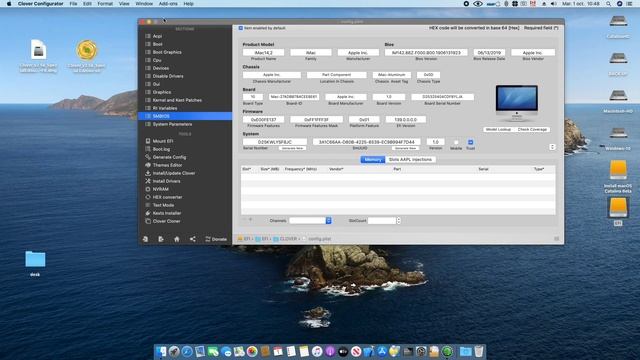Switch to Text Mode

pyautogui.click(x=163, y=205)
